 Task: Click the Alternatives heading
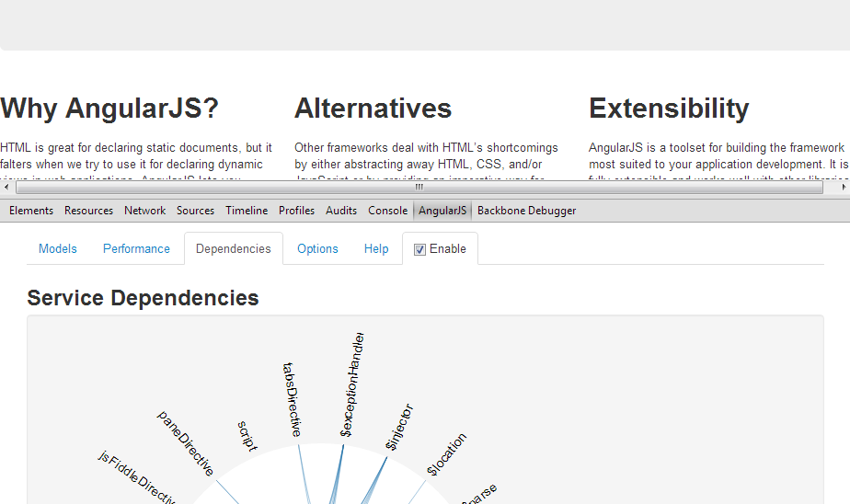click(373, 109)
